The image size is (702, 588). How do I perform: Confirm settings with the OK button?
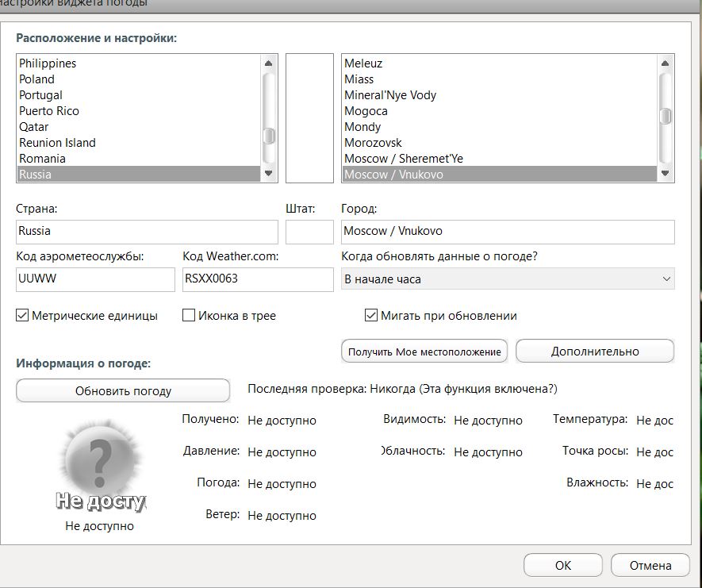tap(562, 566)
